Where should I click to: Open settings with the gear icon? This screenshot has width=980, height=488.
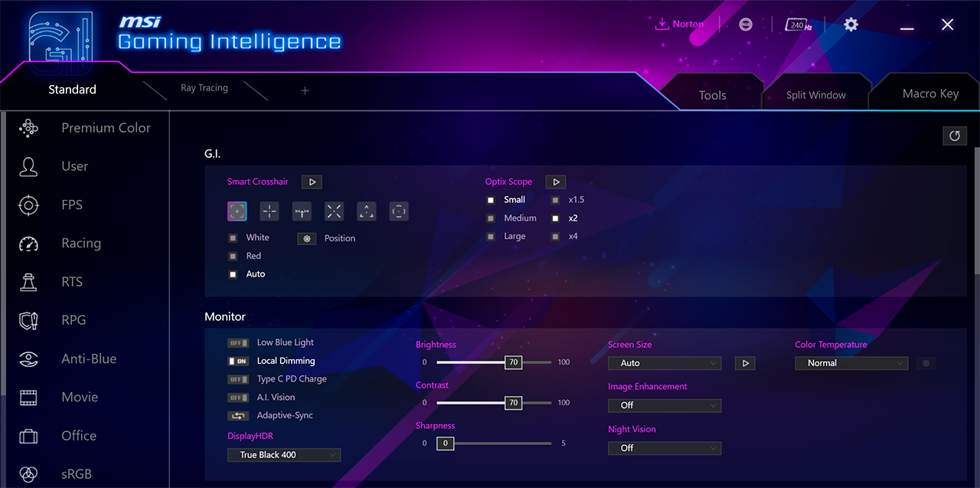coord(851,25)
